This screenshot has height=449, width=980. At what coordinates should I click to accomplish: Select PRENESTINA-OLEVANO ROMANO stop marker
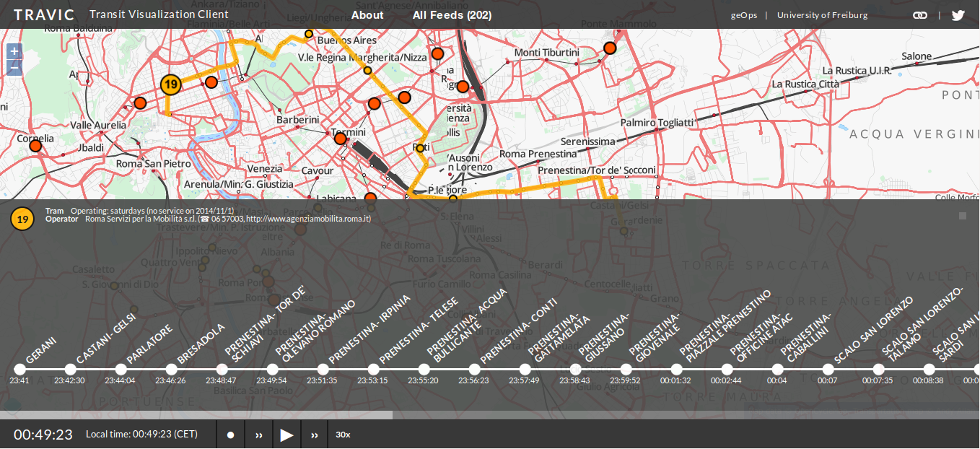(x=272, y=369)
